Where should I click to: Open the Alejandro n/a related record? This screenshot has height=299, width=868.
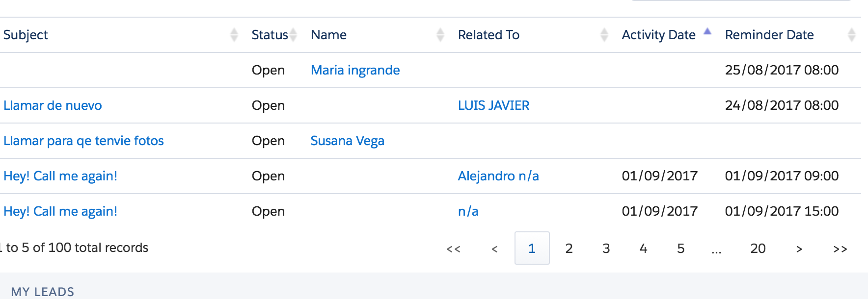[x=498, y=176]
